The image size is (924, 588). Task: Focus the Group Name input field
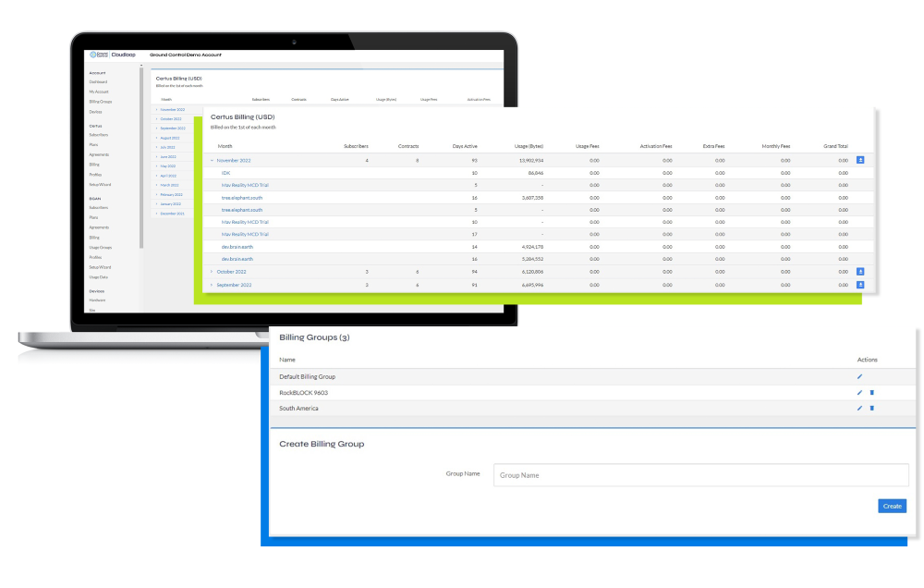[700, 475]
